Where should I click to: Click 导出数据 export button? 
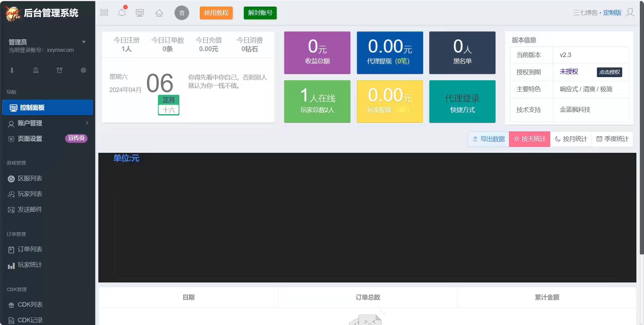[x=489, y=139]
